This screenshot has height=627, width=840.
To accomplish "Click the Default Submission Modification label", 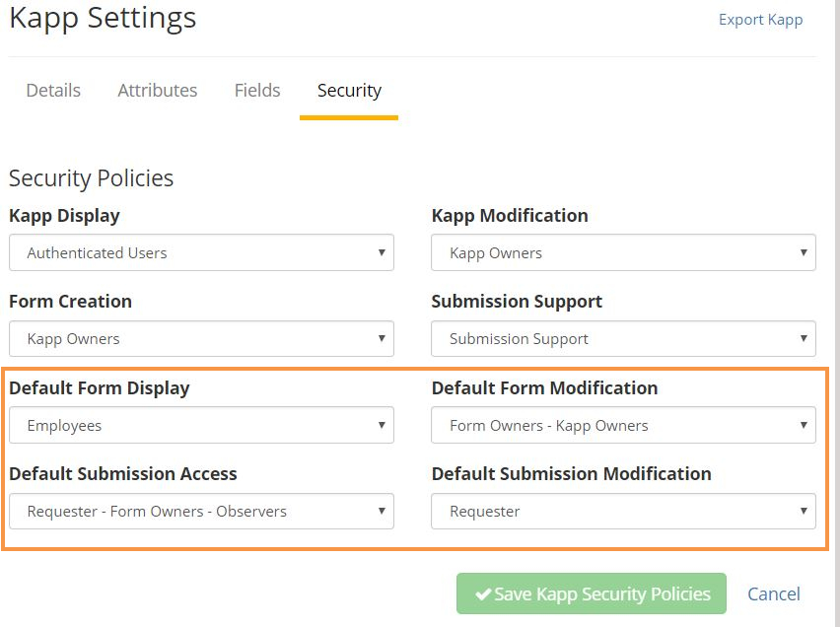I will click(x=571, y=473).
